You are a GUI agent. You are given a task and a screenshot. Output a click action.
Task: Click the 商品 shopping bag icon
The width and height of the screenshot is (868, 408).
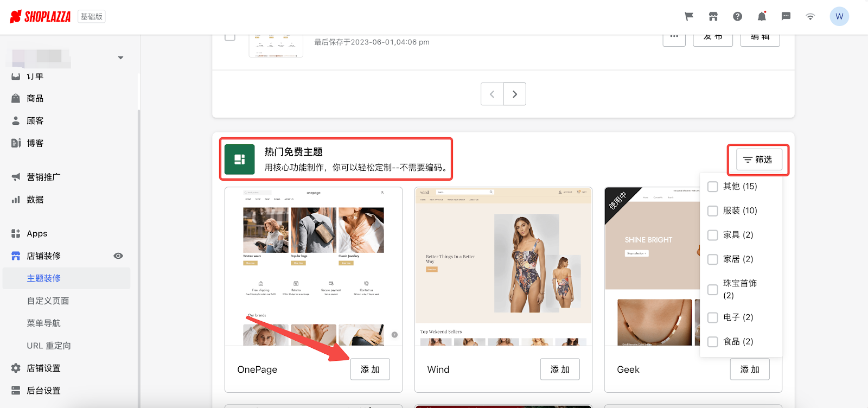point(16,98)
